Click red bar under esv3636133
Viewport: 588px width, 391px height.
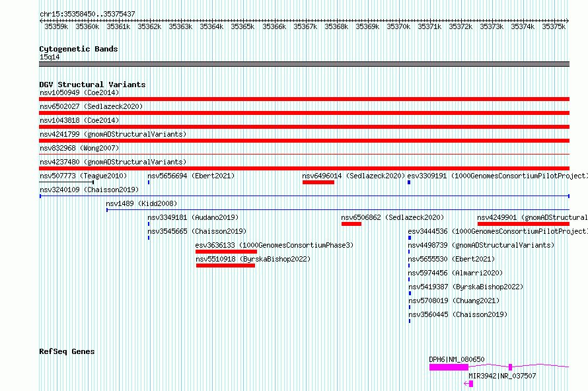click(x=226, y=252)
